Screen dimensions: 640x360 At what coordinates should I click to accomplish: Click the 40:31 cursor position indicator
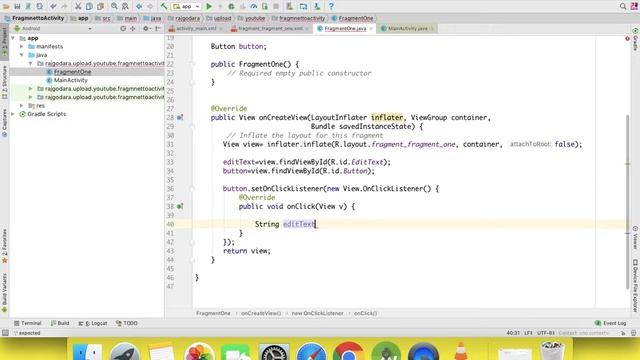pyautogui.click(x=513, y=333)
